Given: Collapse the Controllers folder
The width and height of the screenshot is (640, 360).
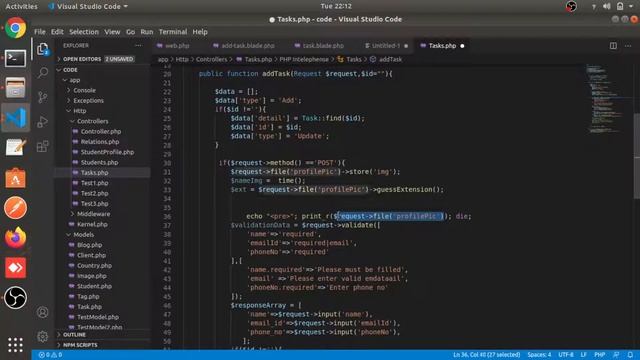Looking at the screenshot, I should pyautogui.click(x=103, y=121).
